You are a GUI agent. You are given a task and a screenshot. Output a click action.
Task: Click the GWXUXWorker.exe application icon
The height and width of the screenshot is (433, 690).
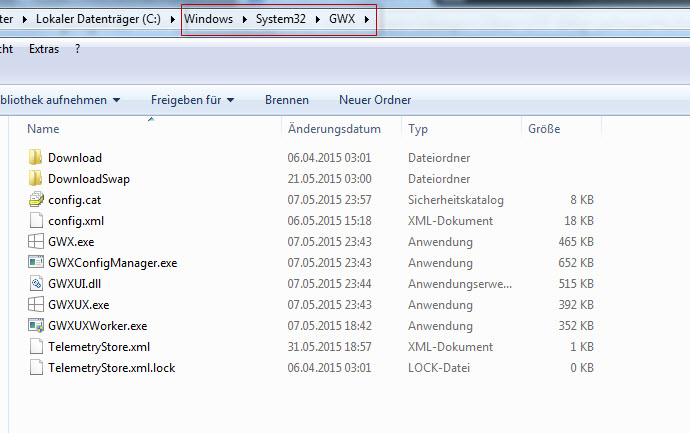point(36,325)
